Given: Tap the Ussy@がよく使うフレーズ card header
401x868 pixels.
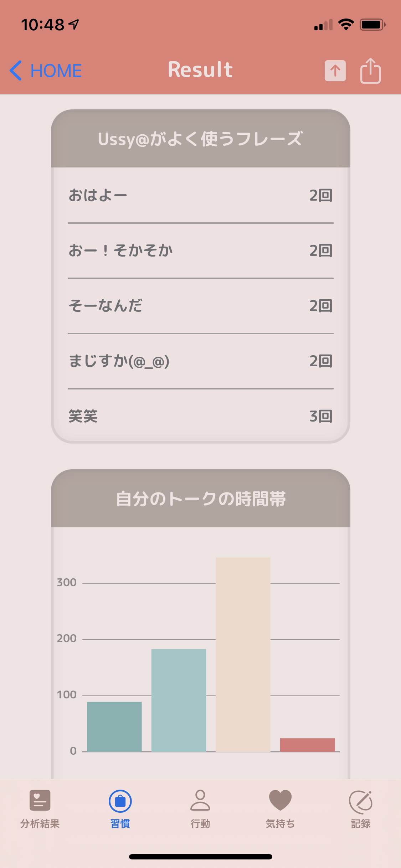Looking at the screenshot, I should (200, 139).
